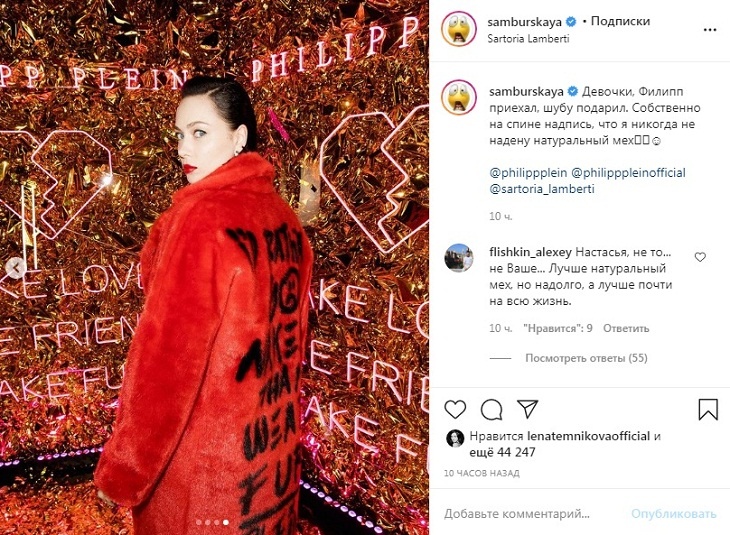This screenshot has width=730, height=535.
Task: Open the @philipppleinofficial mention
Action: point(628,173)
